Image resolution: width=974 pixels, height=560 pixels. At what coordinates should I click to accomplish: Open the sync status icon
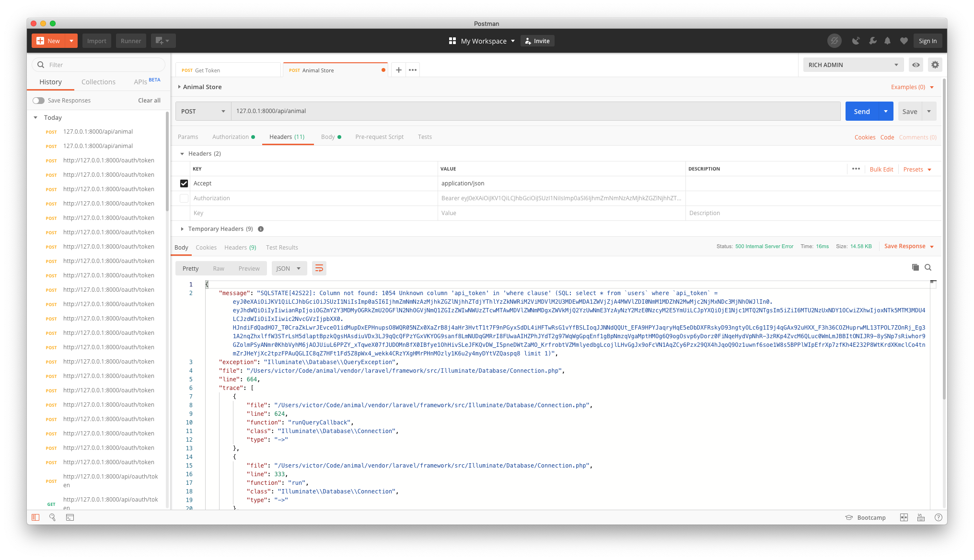tap(835, 41)
